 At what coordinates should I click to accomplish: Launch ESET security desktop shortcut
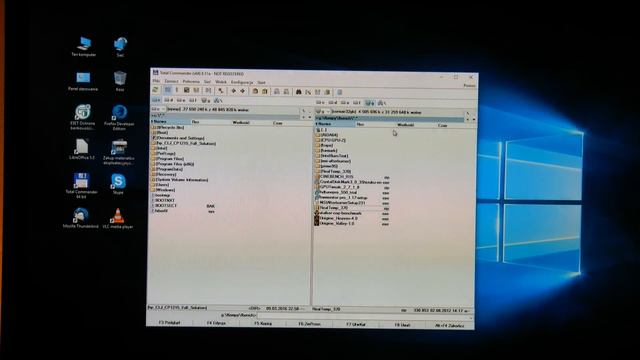82,117
